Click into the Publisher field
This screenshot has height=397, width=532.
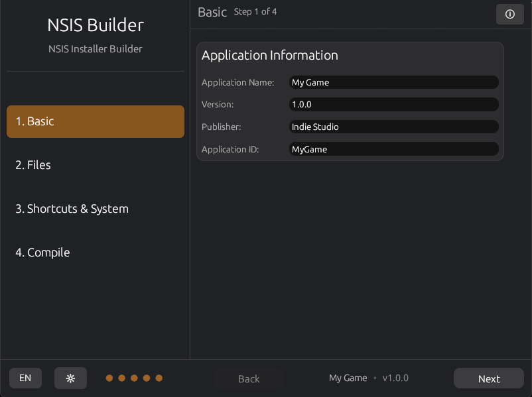pos(393,127)
